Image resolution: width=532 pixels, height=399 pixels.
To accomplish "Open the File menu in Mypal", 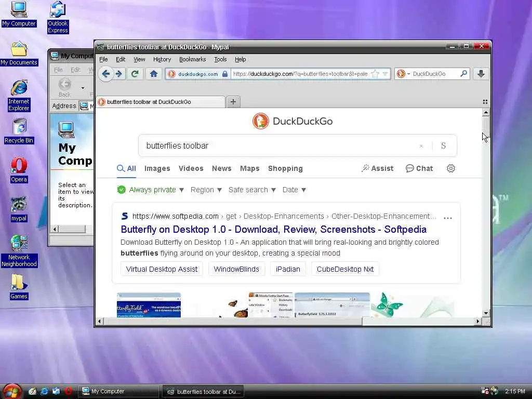I will [x=103, y=59].
